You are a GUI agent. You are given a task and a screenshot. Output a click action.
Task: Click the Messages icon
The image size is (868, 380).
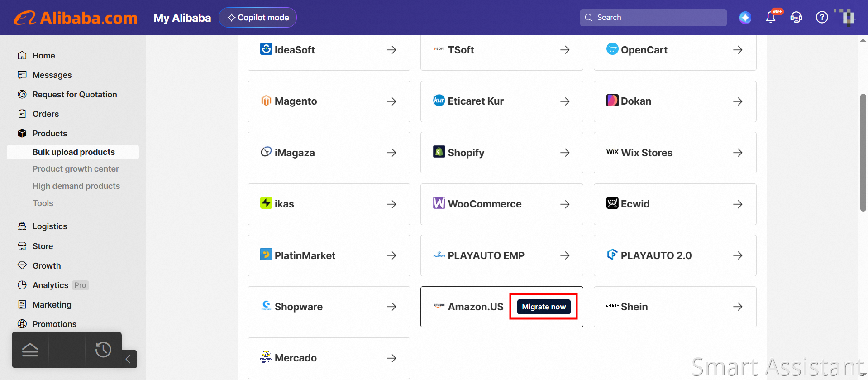[22, 75]
